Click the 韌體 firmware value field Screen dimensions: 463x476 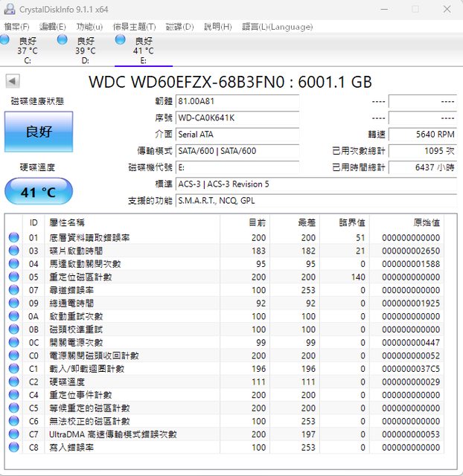(x=237, y=101)
